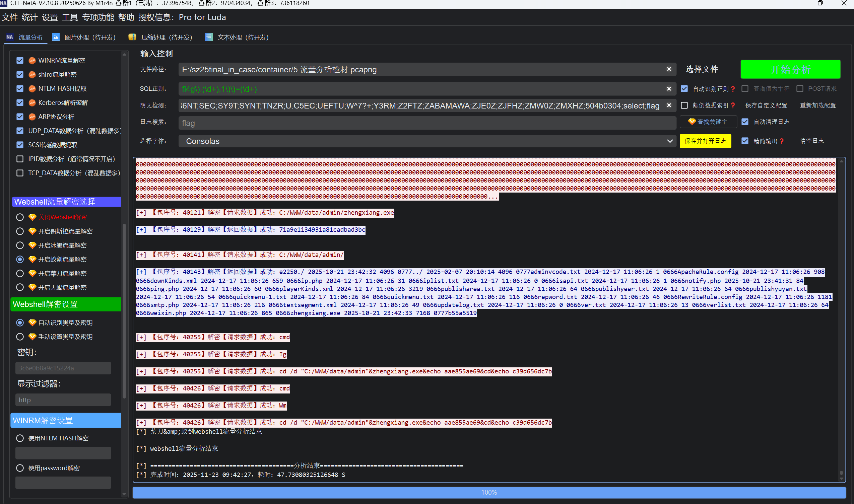Click red question mark beside 自动识别正则
The height and width of the screenshot is (504, 854).
click(733, 89)
